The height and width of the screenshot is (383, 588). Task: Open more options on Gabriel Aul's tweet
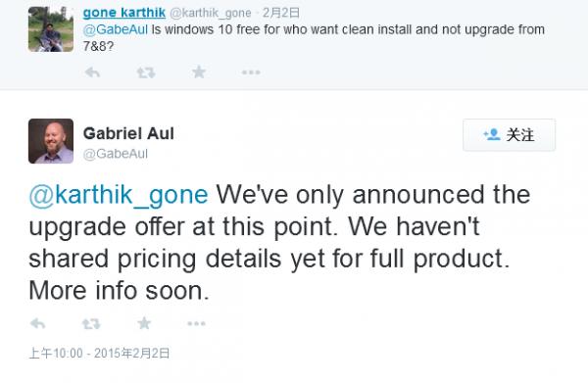(x=197, y=323)
